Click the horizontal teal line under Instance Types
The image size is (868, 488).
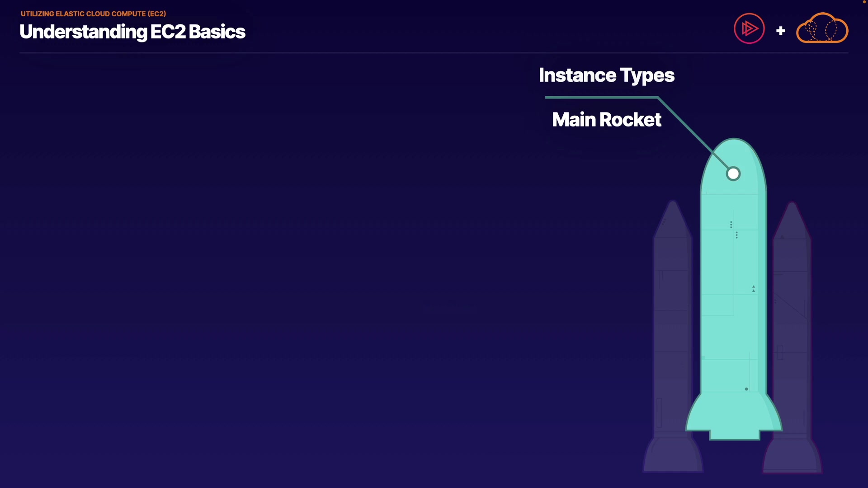point(601,97)
